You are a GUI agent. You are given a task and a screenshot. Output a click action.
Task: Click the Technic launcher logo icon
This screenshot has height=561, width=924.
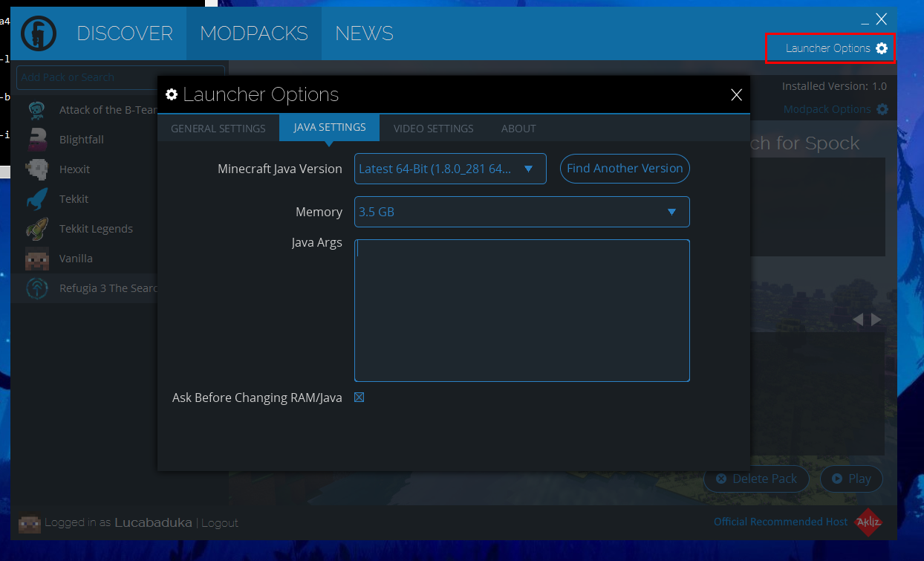(39, 33)
